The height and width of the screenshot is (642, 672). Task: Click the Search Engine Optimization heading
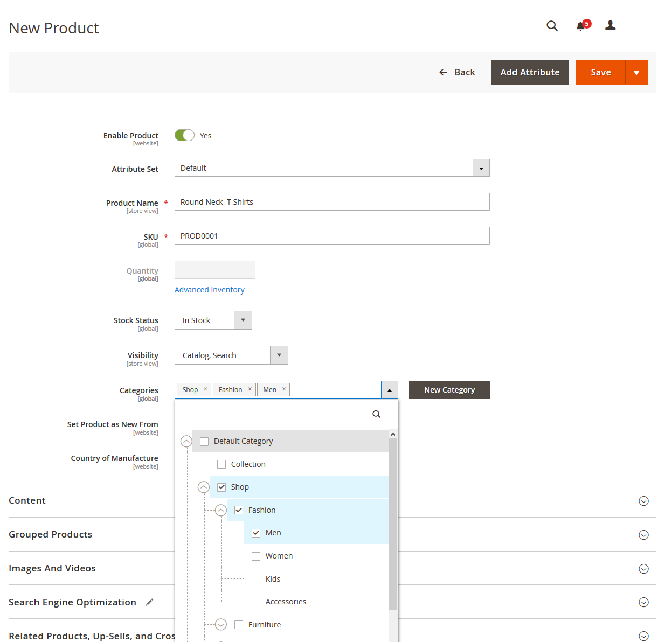(72, 602)
